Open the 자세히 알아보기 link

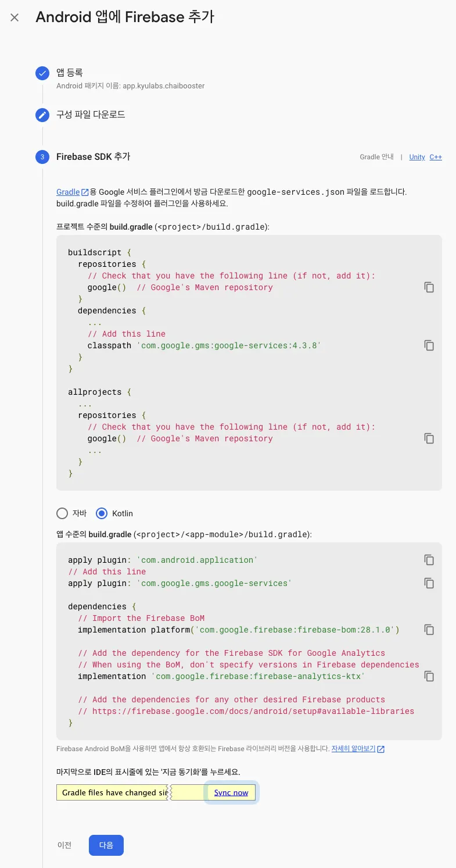click(x=354, y=749)
